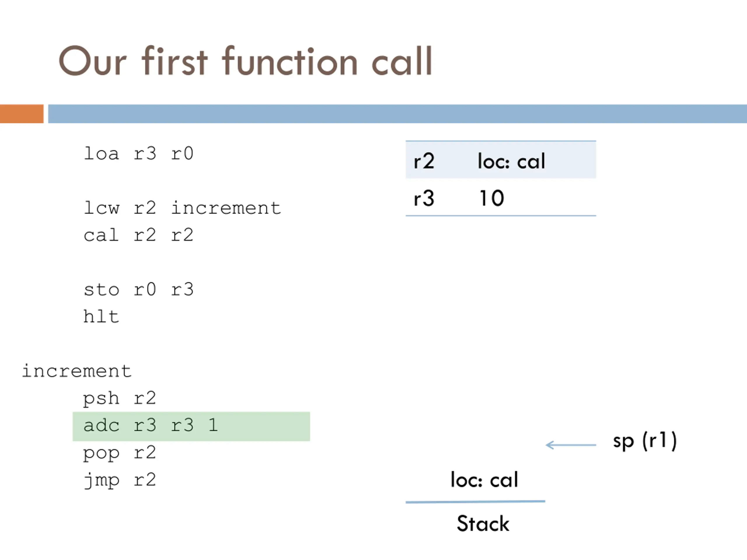Click the r3 register value 10
Image resolution: width=747 pixels, height=560 pixels.
(492, 198)
